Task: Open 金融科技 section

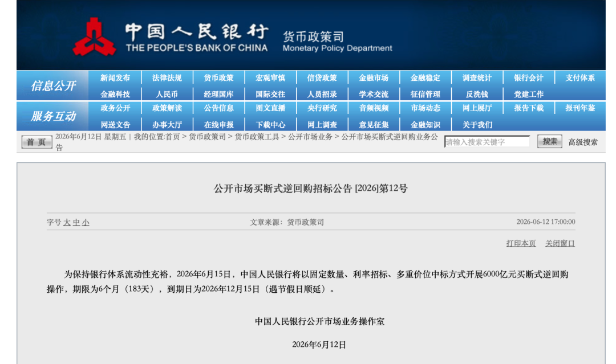Action: (x=115, y=95)
